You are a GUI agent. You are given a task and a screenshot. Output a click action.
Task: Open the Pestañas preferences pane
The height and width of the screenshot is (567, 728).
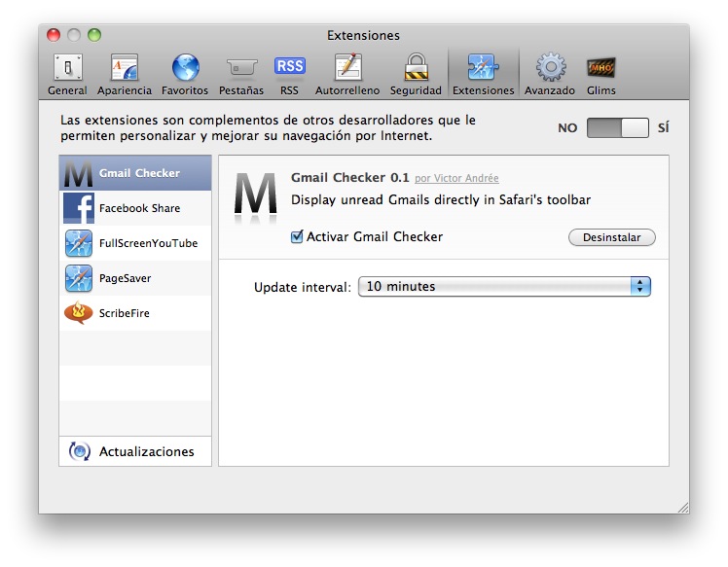241,74
